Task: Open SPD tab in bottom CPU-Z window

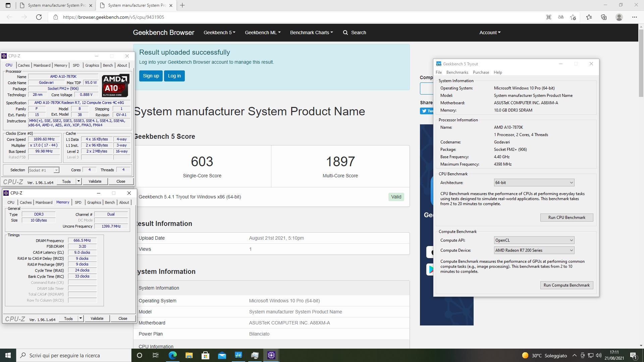Action: (x=78, y=202)
